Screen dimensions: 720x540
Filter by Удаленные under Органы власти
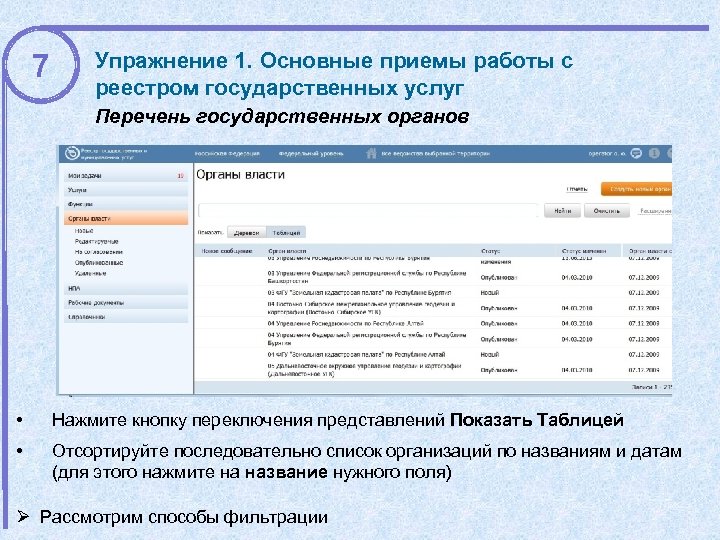(x=90, y=274)
